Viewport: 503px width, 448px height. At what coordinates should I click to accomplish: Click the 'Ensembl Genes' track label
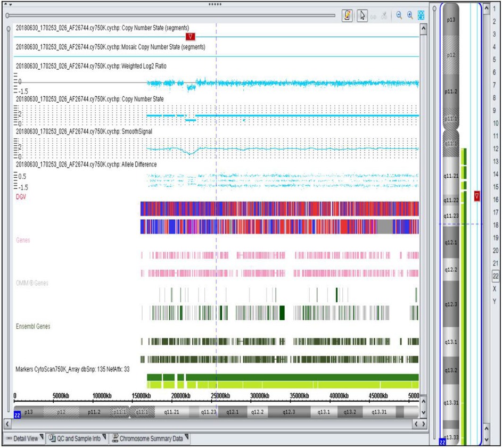(33, 326)
